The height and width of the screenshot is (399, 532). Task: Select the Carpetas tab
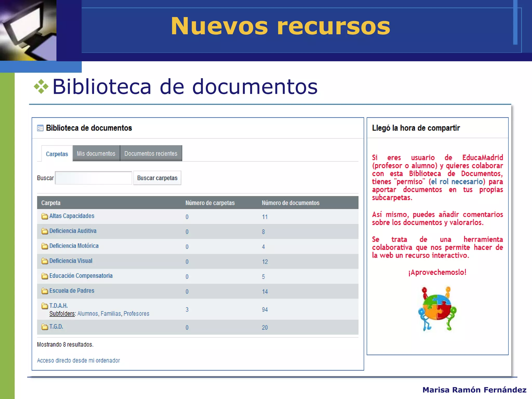tap(57, 154)
